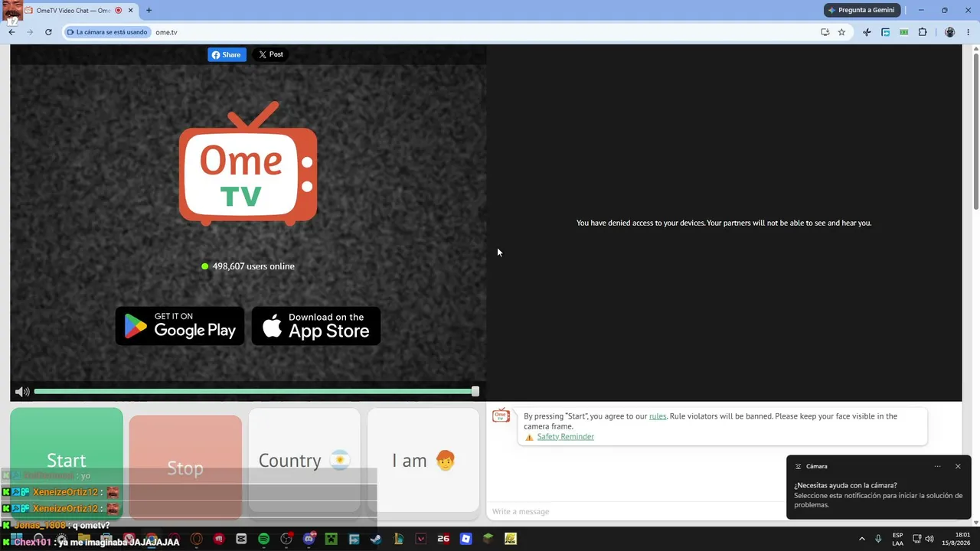Go back to the previous page
Image resolution: width=980 pixels, height=551 pixels.
pos(11,32)
